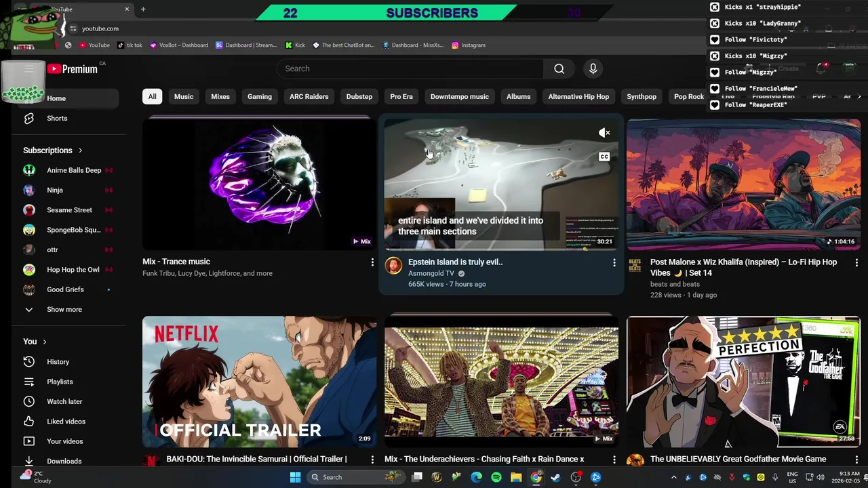The width and height of the screenshot is (868, 488).
Task: Open the ottr channel subscription
Action: [x=66, y=249]
